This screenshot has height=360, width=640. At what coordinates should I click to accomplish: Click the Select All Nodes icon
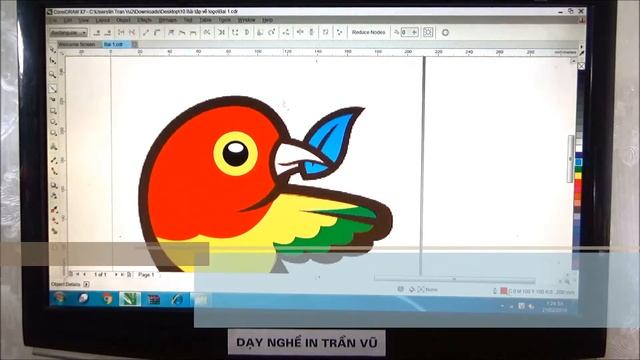click(x=339, y=32)
